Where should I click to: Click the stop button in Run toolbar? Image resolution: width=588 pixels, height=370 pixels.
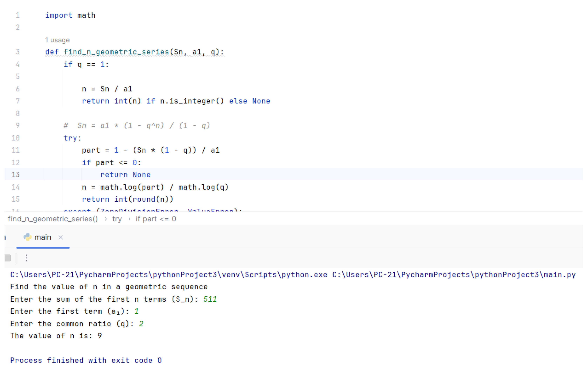[x=8, y=258]
